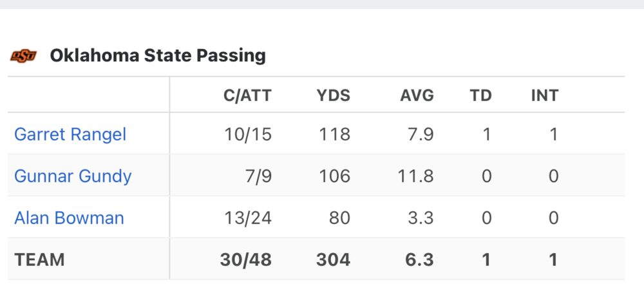Select the team total 304 yards

tap(333, 260)
